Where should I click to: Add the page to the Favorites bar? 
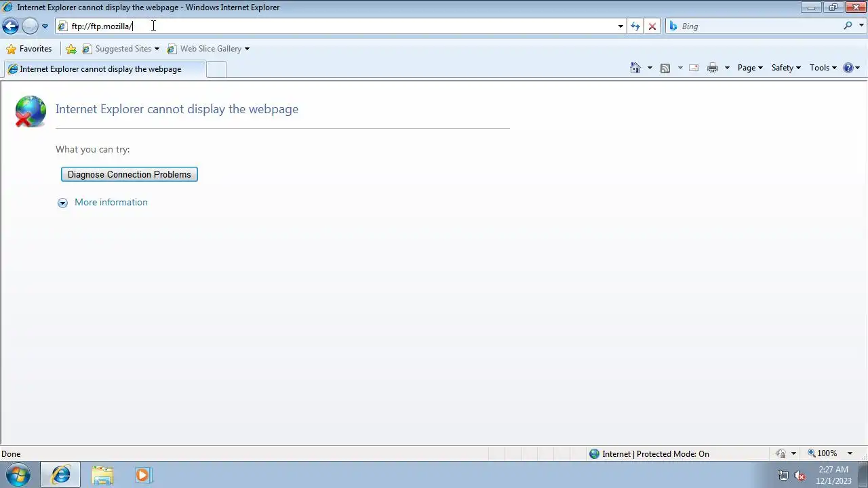pyautogui.click(x=71, y=49)
